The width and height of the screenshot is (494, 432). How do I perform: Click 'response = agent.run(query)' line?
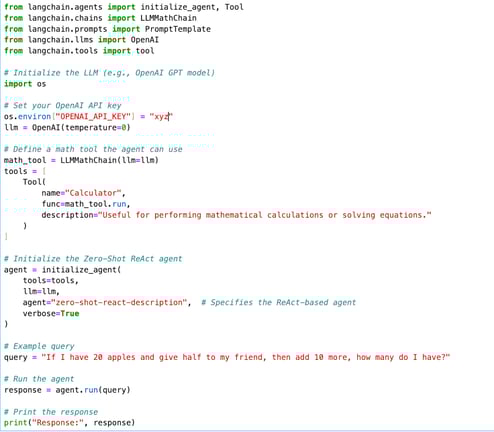coord(67,390)
